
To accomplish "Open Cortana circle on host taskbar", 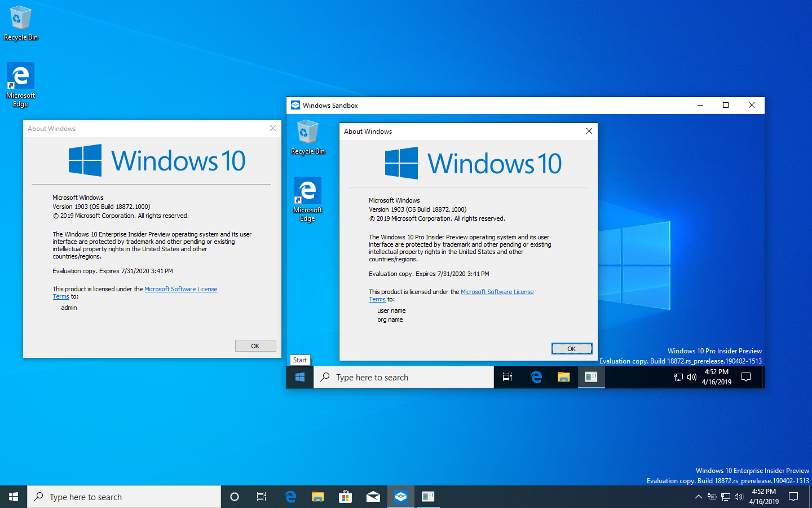I will 235,497.
